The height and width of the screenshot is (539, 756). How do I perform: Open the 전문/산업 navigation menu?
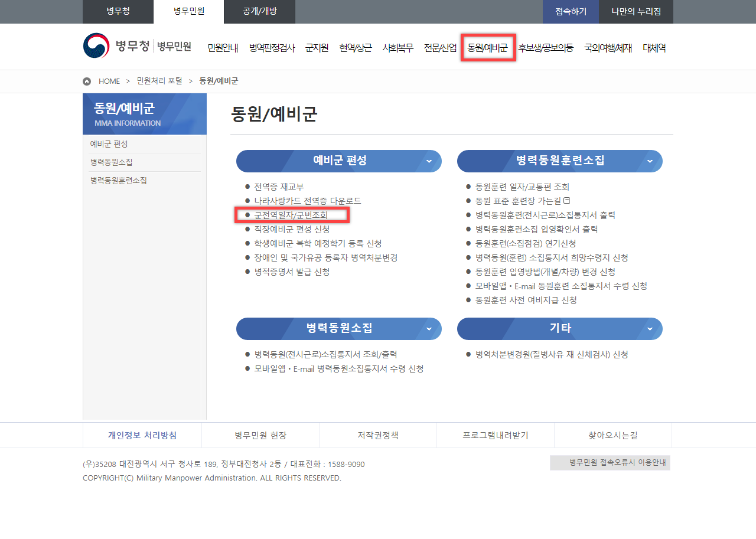(x=440, y=48)
